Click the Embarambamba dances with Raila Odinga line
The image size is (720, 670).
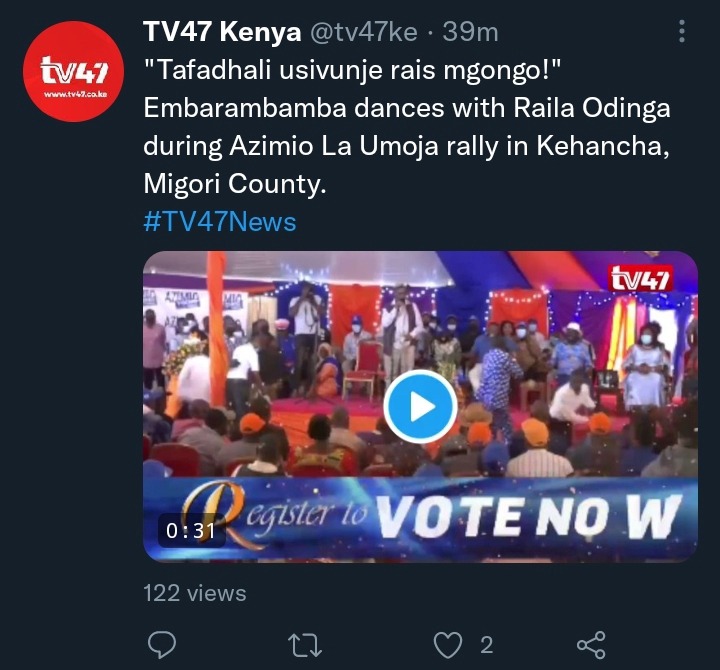pos(407,108)
